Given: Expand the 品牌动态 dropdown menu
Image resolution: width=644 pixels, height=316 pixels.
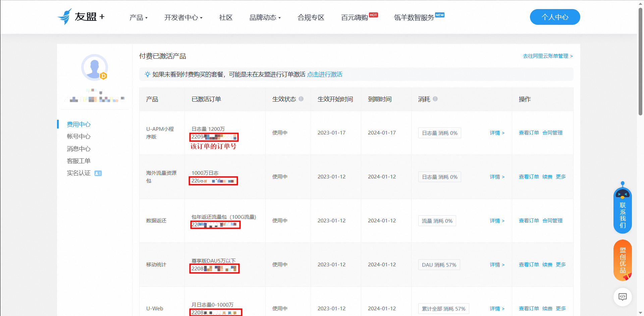Looking at the screenshot, I should click(x=265, y=17).
